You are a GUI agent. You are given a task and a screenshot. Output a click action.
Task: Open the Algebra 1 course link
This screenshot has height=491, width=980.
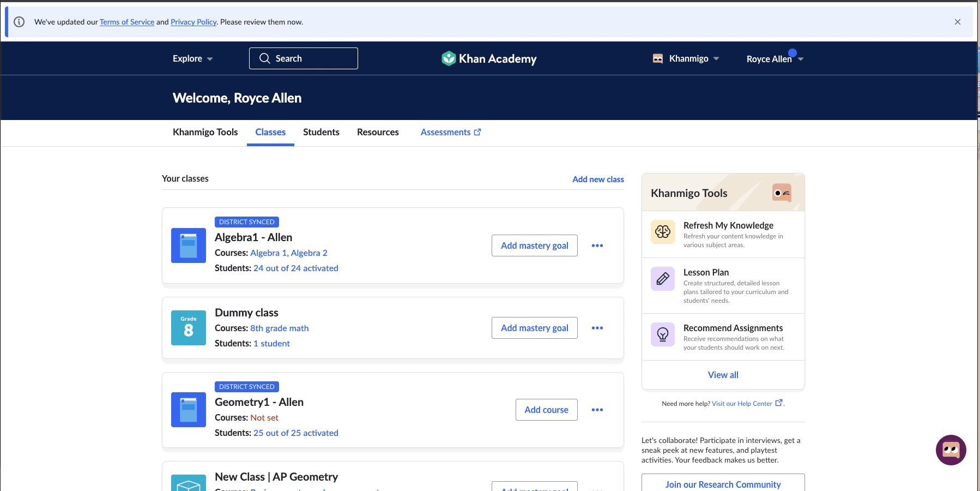coord(268,253)
